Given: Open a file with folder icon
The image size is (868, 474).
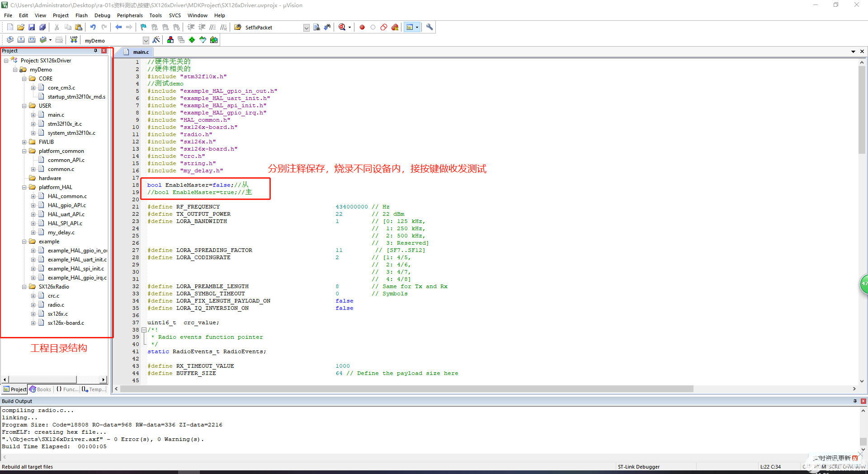Looking at the screenshot, I should click(21, 27).
